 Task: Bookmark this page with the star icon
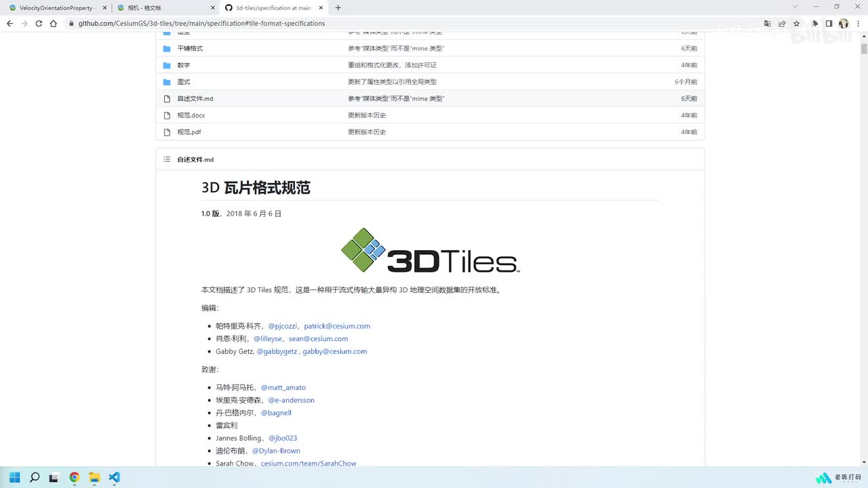pos(797,23)
